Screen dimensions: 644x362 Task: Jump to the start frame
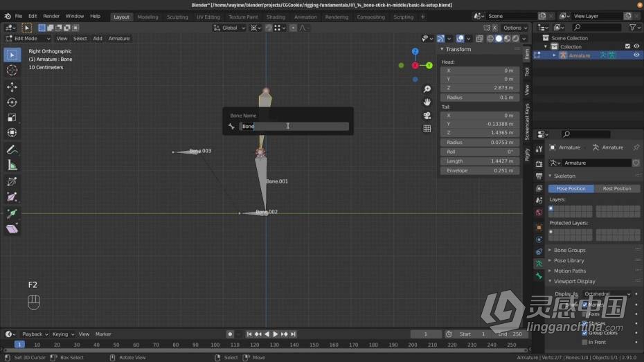(x=249, y=334)
